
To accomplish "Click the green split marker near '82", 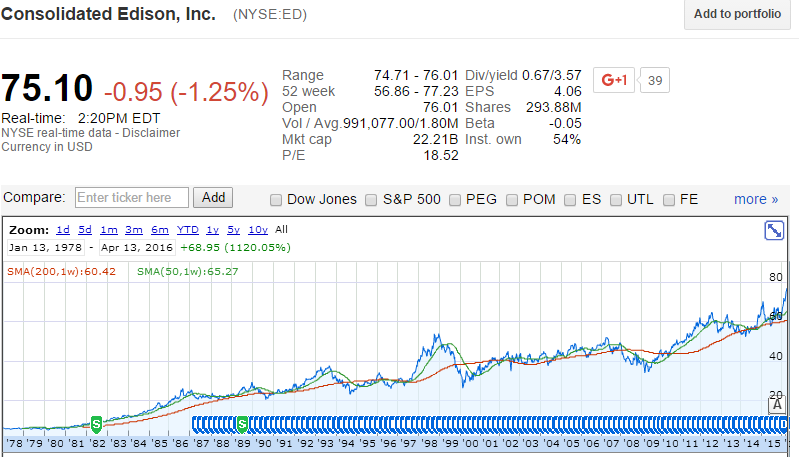I will coord(96,423).
